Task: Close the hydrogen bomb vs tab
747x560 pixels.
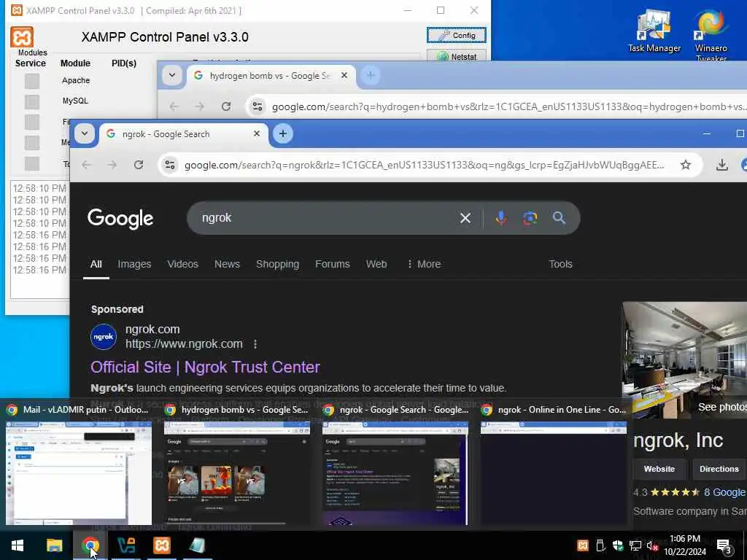Action: tap(344, 75)
